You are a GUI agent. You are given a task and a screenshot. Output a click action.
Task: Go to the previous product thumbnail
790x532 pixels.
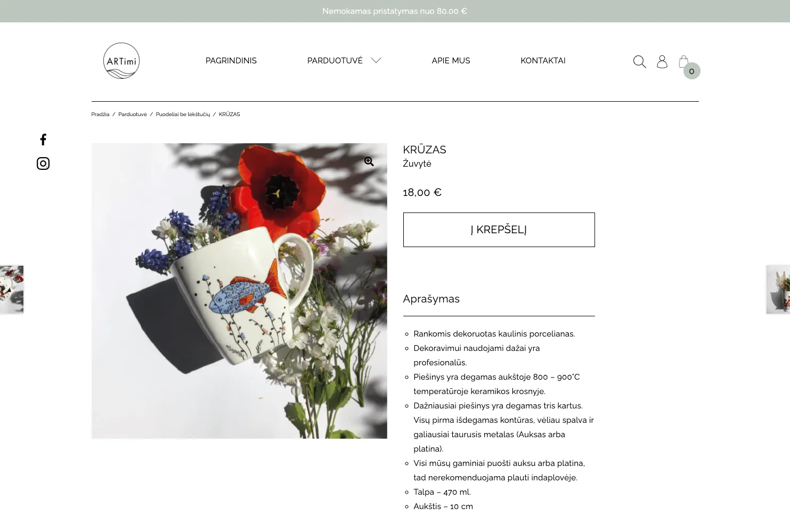[12, 290]
